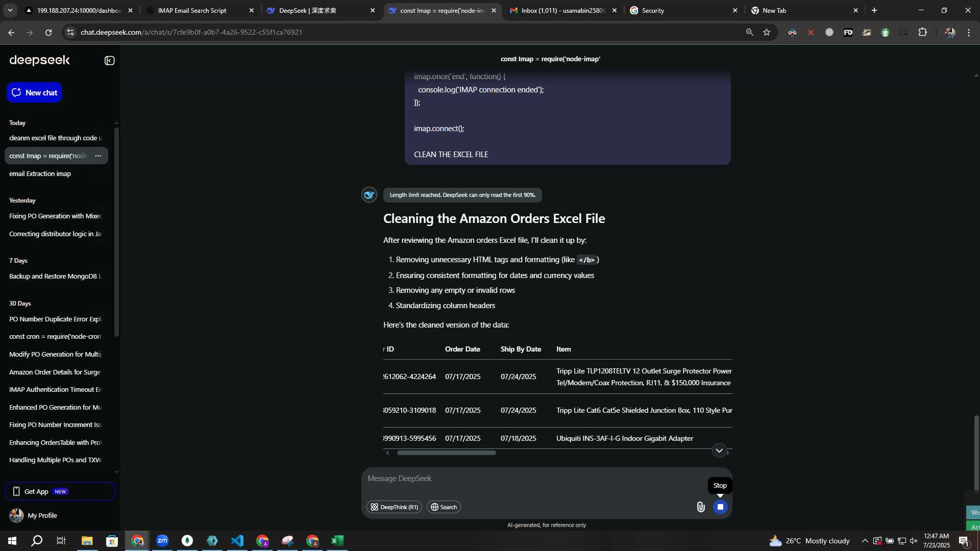This screenshot has width=980, height=551.
Task: Open the Extensions puzzle icon
Action: click(x=922, y=32)
